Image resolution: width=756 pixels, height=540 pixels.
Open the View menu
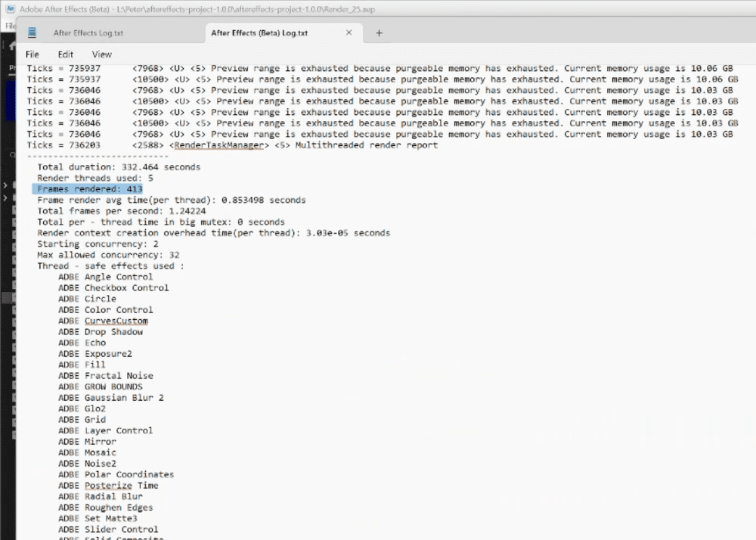pyautogui.click(x=101, y=54)
